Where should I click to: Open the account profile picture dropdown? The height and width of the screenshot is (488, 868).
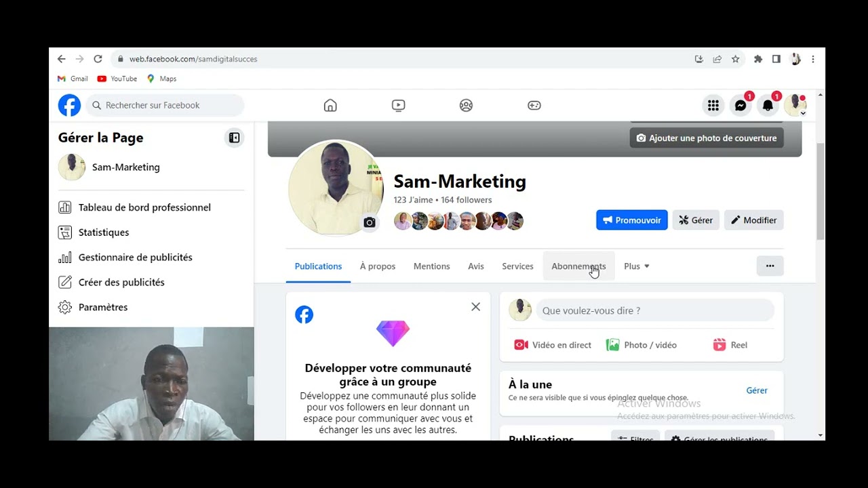(x=795, y=105)
